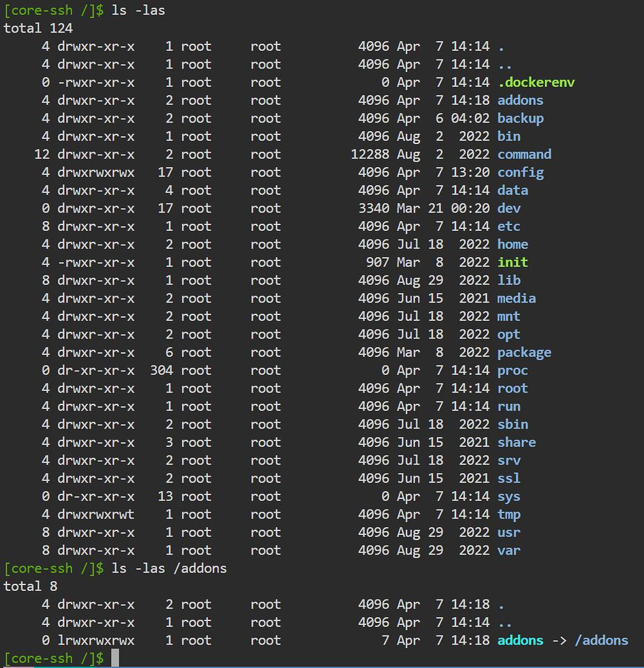Place cursor at the final empty prompt
Screen dimensions: 644x668
115,658
